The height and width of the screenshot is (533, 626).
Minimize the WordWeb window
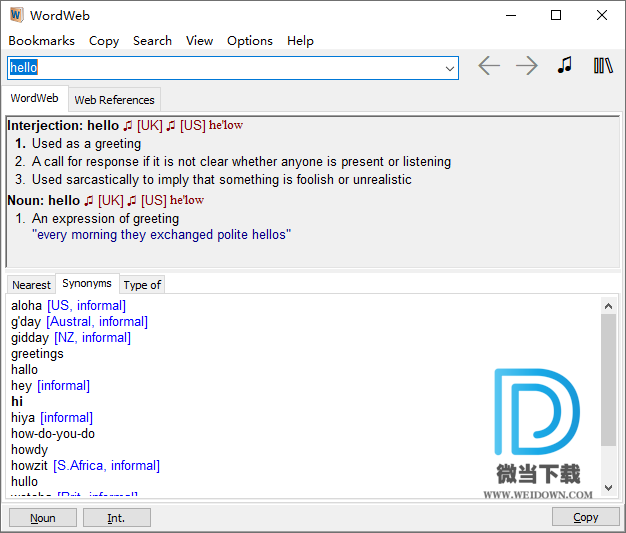click(x=511, y=16)
